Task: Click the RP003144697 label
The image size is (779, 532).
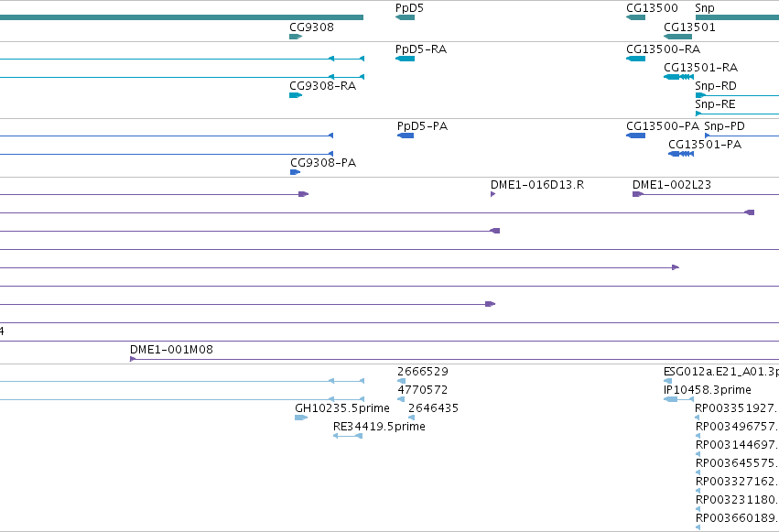Action: (x=737, y=445)
